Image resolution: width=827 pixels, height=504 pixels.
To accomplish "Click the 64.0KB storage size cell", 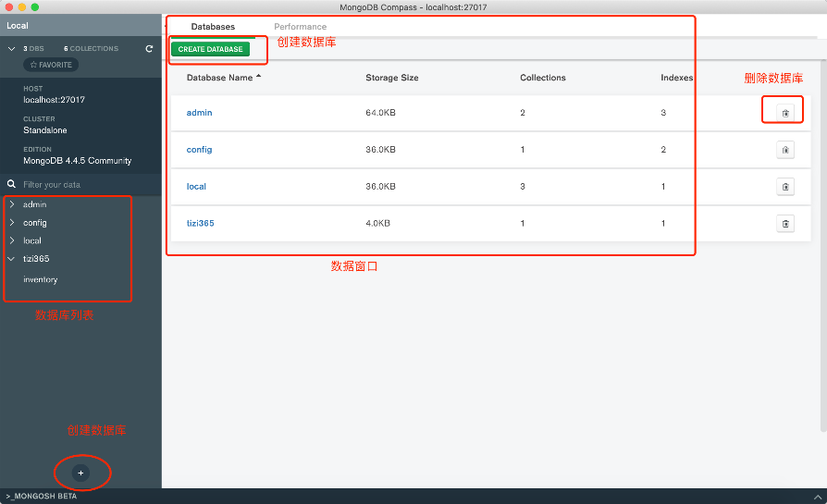I will [380, 112].
